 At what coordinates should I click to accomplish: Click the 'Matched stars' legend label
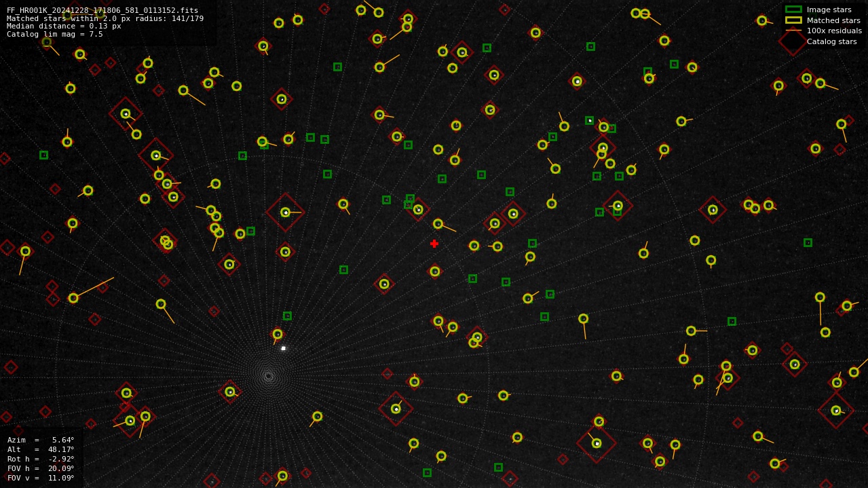(833, 20)
